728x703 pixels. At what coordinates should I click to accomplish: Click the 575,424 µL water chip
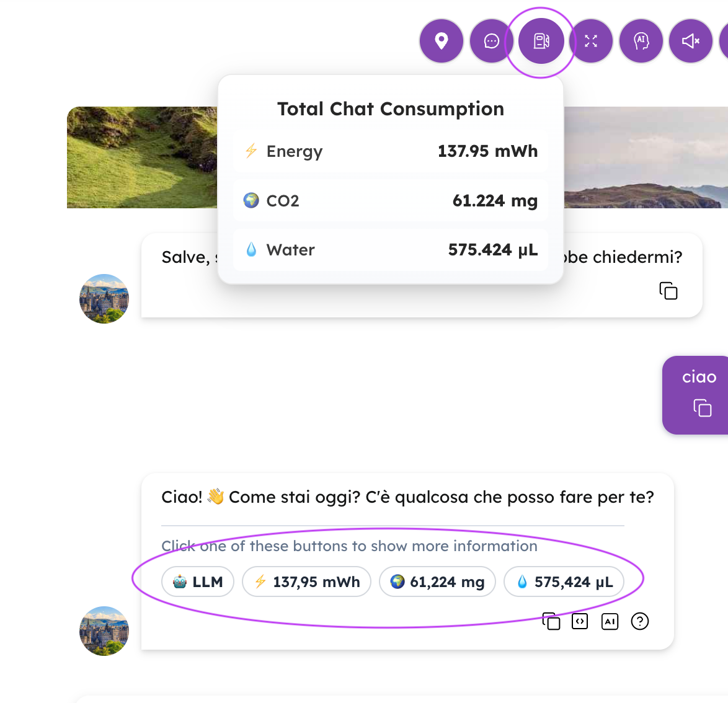coord(564,581)
